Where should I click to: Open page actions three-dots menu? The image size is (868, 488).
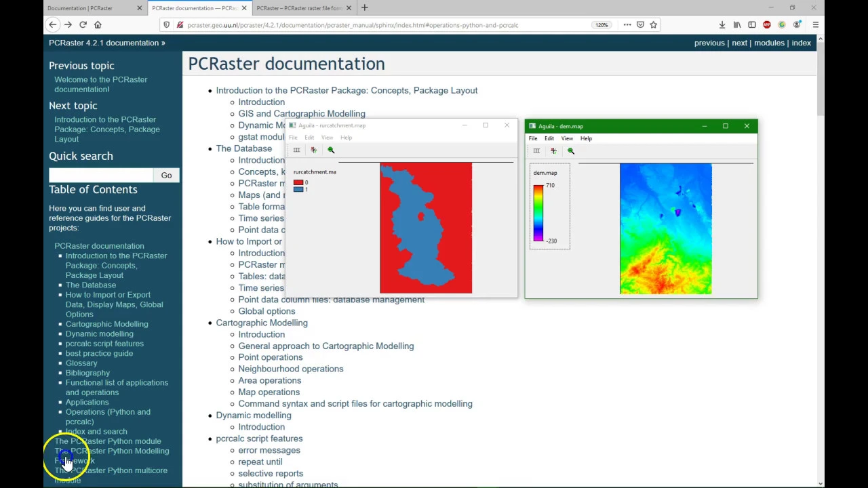pyautogui.click(x=627, y=25)
